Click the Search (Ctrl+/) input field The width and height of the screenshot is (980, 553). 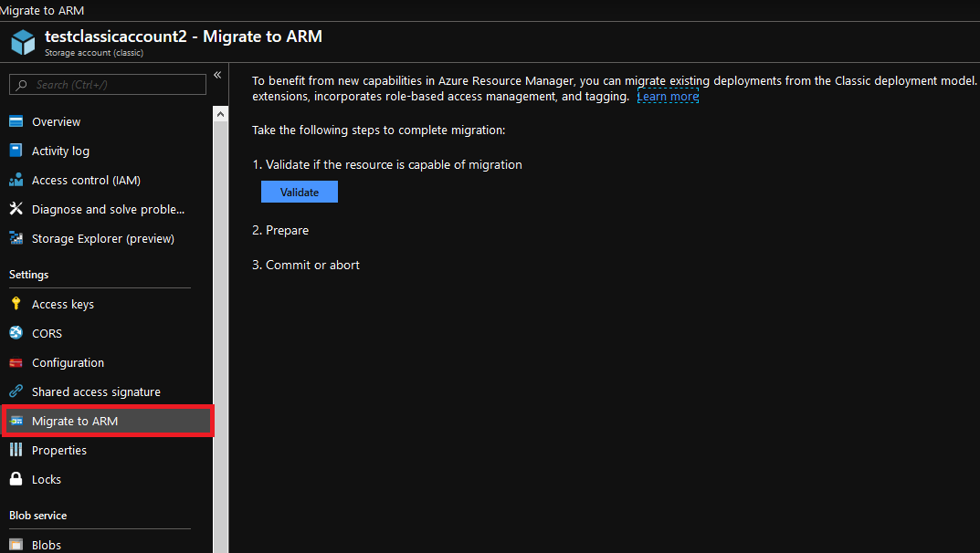[108, 85]
